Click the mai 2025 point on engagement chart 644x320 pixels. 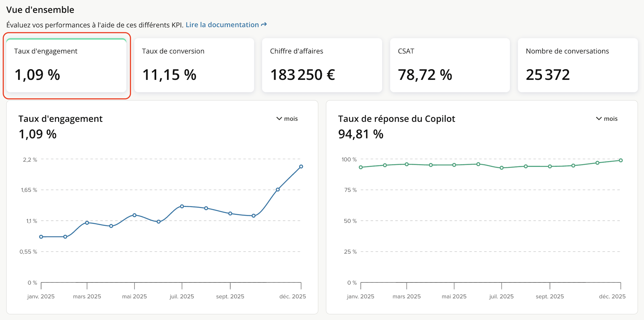coord(135,215)
